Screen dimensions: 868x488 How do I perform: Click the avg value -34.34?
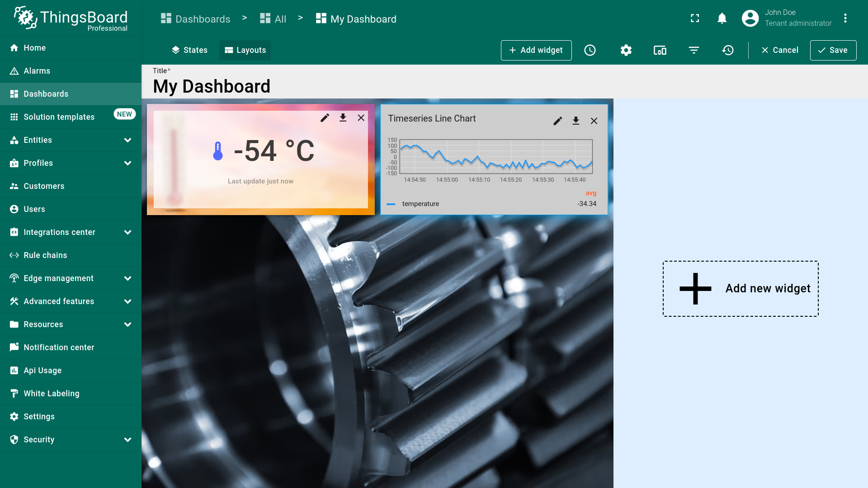click(587, 204)
